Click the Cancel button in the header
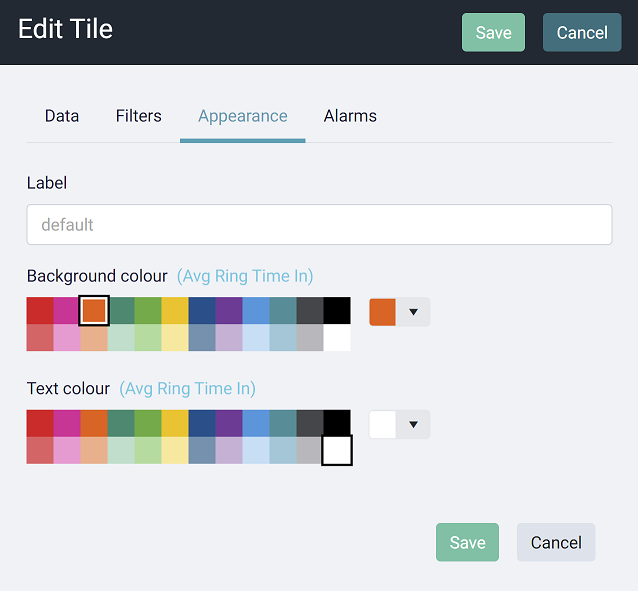 coord(582,32)
